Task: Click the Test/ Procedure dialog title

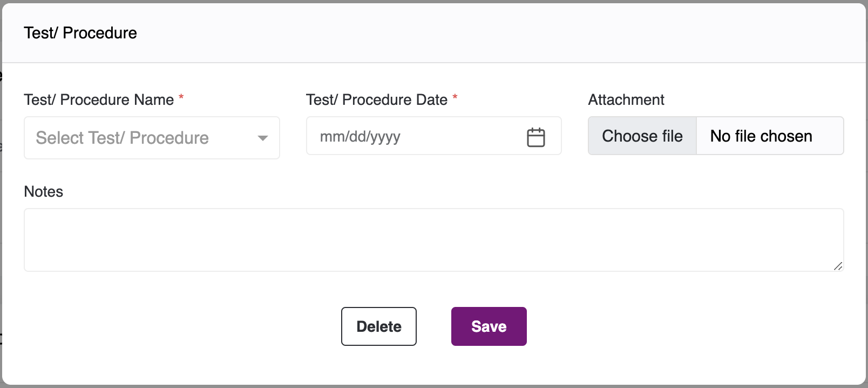Action: (80, 33)
